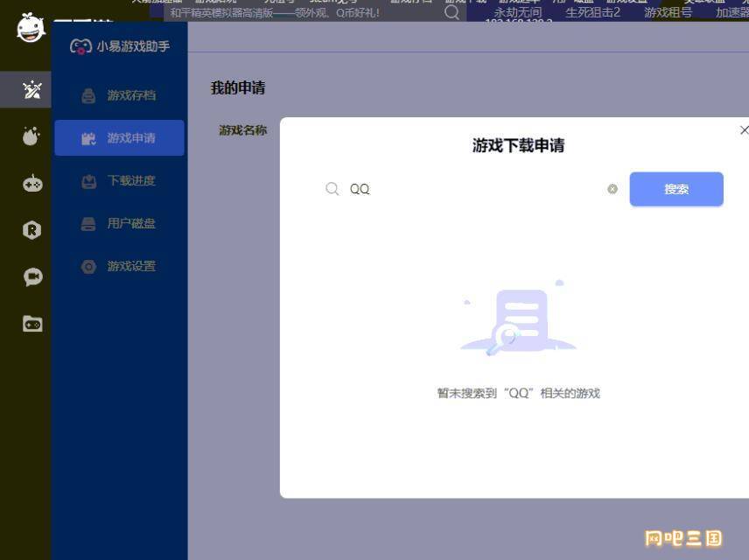This screenshot has height=560, width=749.
Task: Click the QQ search input field
Action: (471, 189)
